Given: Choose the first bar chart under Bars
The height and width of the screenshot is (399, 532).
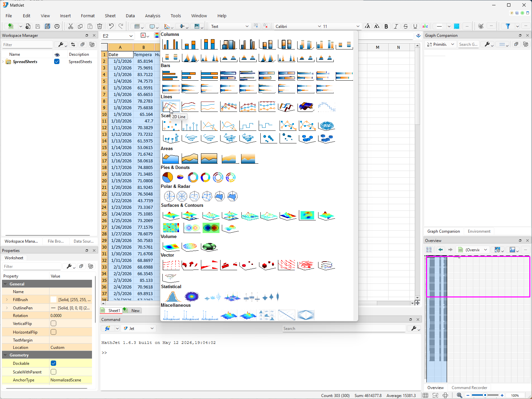Looking at the screenshot, I should 170,75.
